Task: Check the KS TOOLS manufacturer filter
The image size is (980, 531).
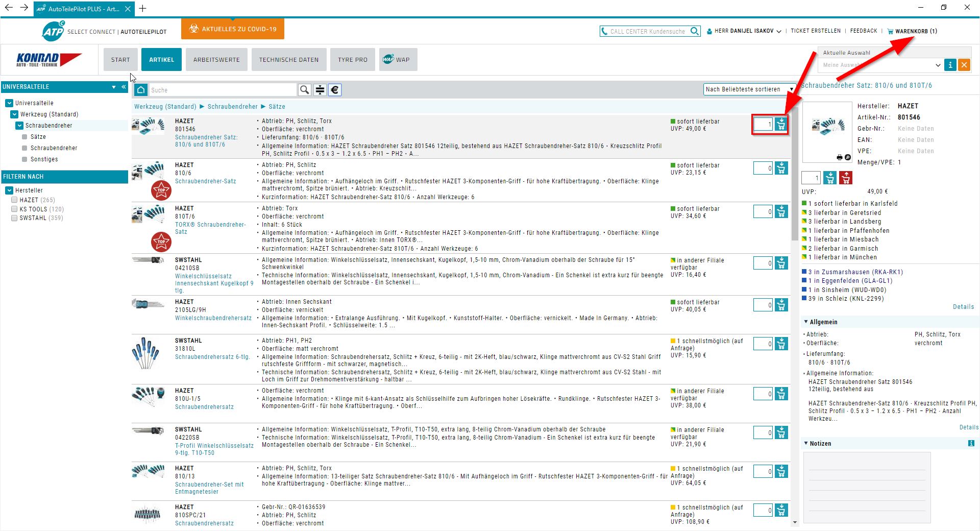Action: point(14,209)
